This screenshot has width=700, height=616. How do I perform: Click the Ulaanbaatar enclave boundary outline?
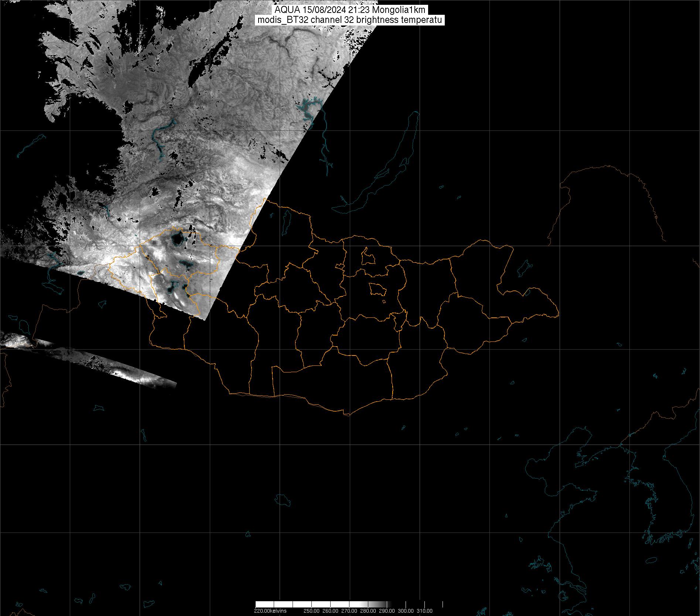point(367,256)
